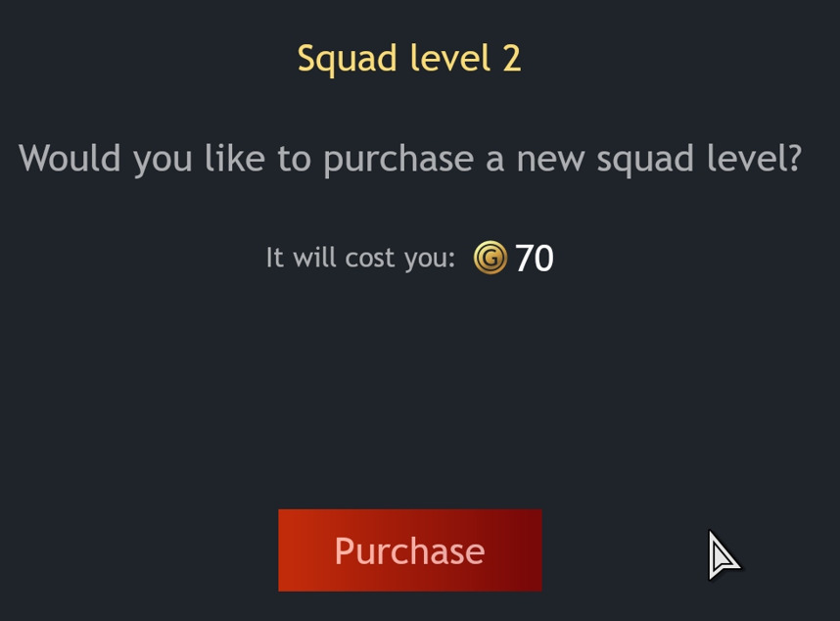Click the squad level purchase question text

410,160
